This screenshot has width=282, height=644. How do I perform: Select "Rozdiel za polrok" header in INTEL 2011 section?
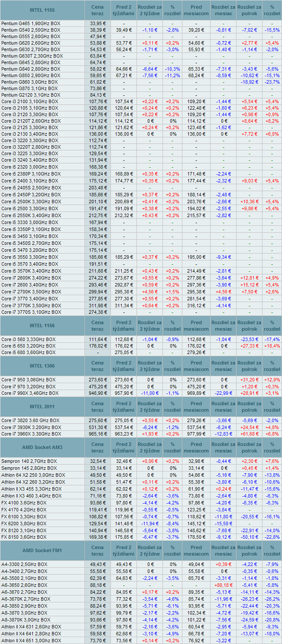(x=249, y=407)
